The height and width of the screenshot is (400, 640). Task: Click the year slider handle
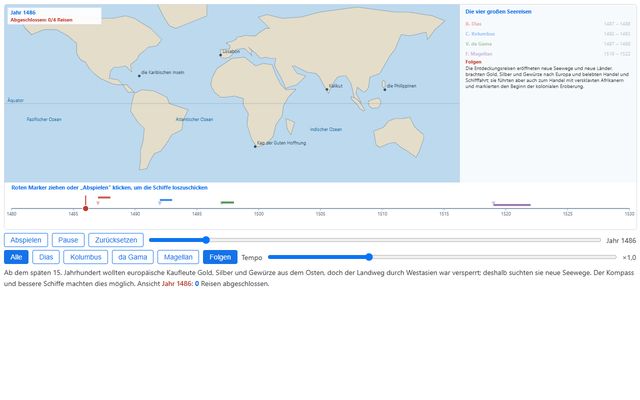pyautogui.click(x=206, y=240)
